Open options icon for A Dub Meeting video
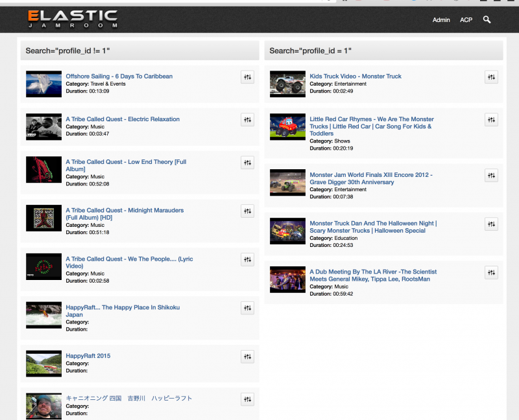This screenshot has width=519, height=420. 491,273
